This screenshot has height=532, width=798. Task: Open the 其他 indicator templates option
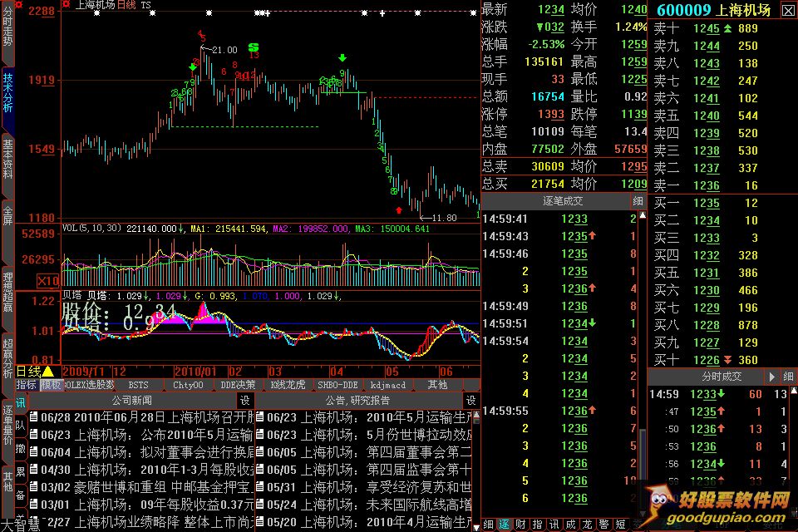click(437, 385)
